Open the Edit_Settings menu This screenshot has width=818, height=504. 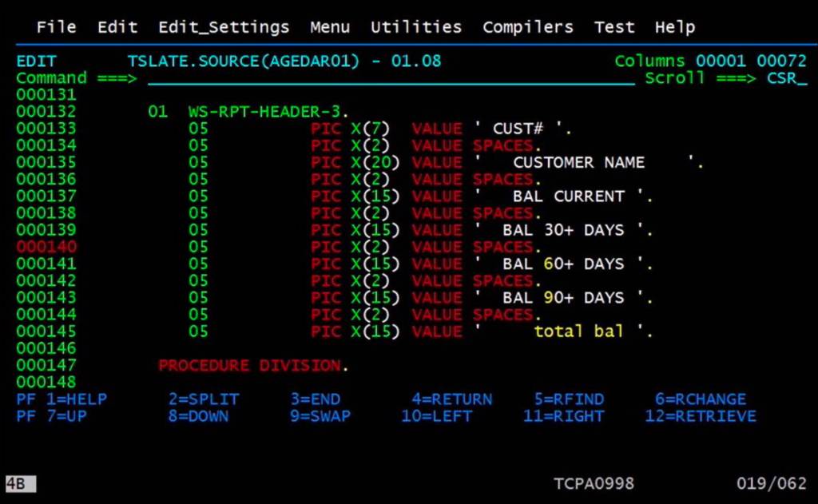[x=224, y=26]
